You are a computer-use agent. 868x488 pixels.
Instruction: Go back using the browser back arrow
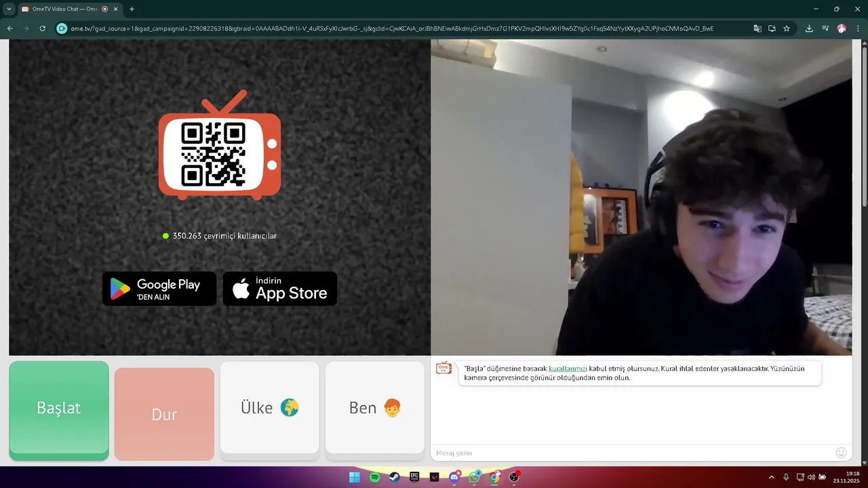9,28
